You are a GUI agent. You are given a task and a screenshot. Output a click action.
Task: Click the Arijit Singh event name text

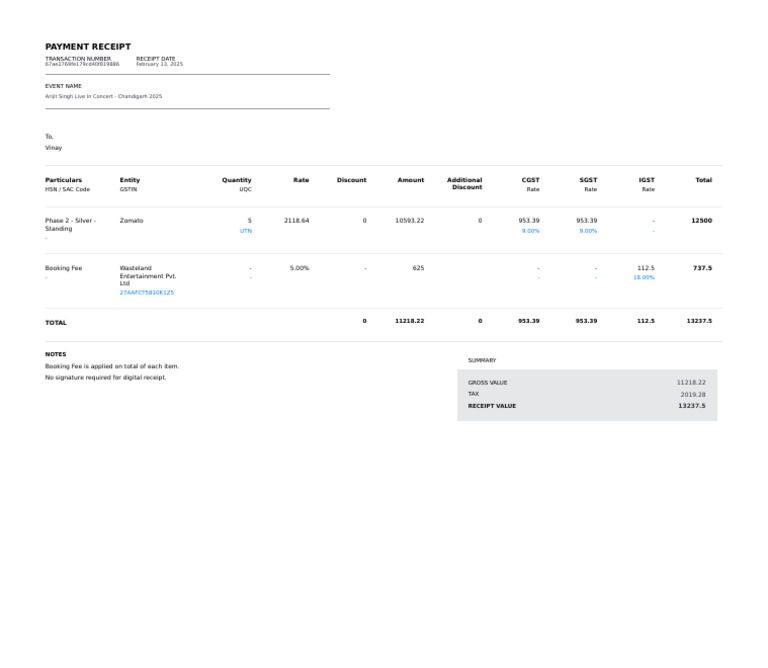[x=103, y=97]
